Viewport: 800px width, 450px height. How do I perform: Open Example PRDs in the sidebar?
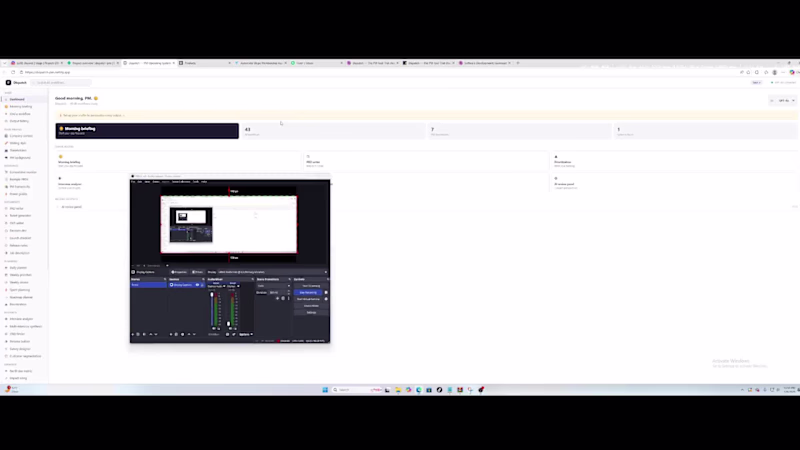click(x=19, y=180)
